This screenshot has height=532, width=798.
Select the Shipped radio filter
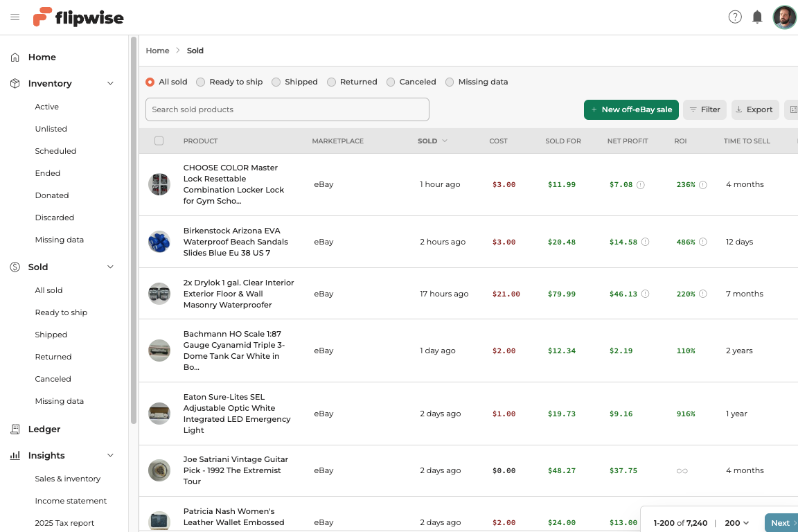pos(276,82)
